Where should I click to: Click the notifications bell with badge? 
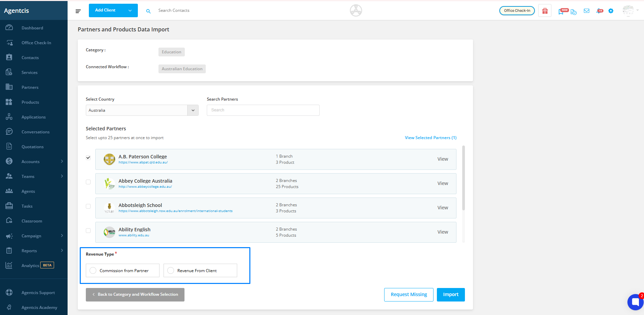point(599,11)
